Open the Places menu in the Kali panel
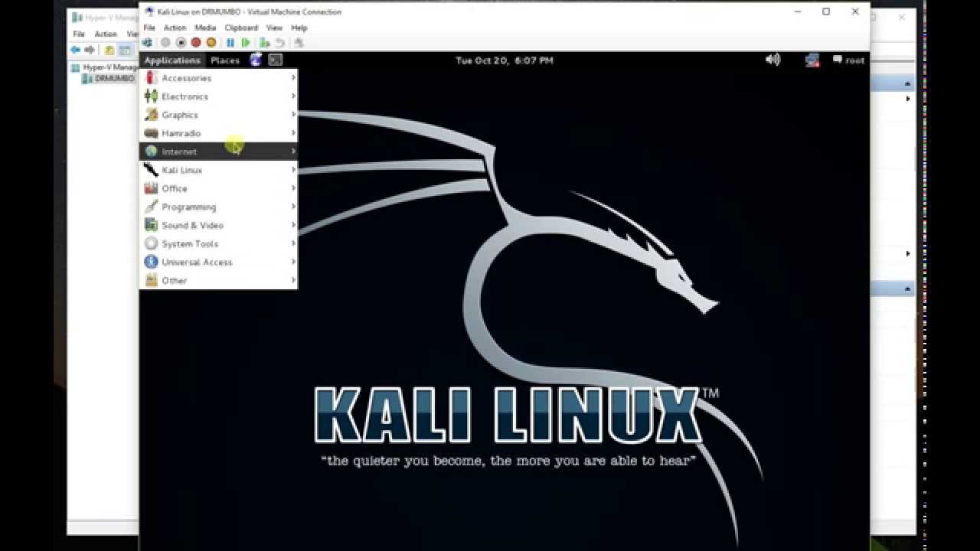Screen dimensions: 980x551 coord(225,60)
